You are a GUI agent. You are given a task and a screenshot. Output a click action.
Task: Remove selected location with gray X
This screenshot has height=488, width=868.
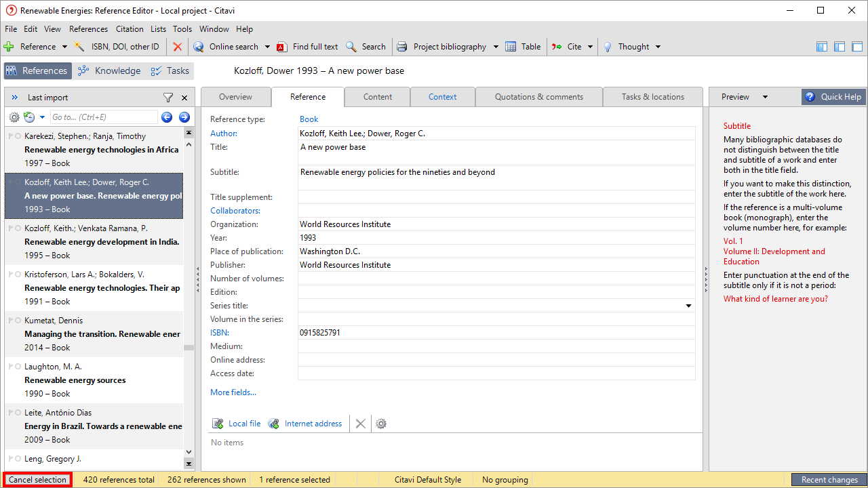click(361, 424)
